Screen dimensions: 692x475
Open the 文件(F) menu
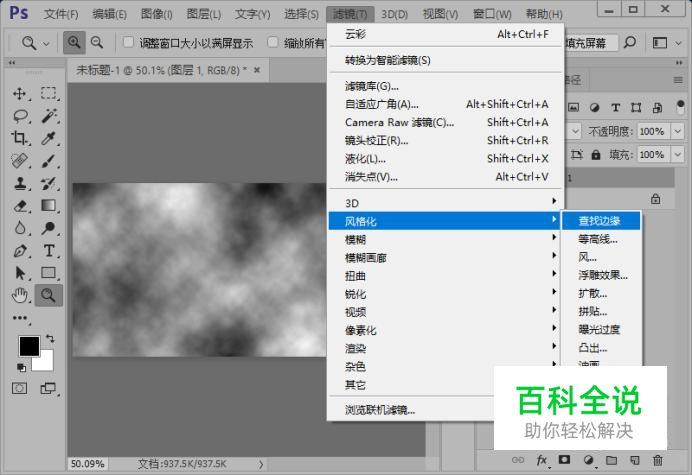click(x=61, y=14)
